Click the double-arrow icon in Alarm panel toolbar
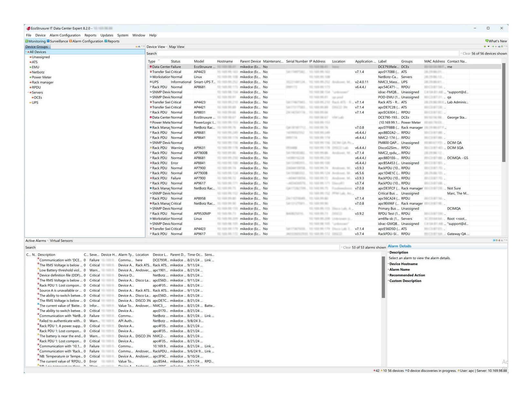The height and width of the screenshot is (397, 532). pos(494,240)
